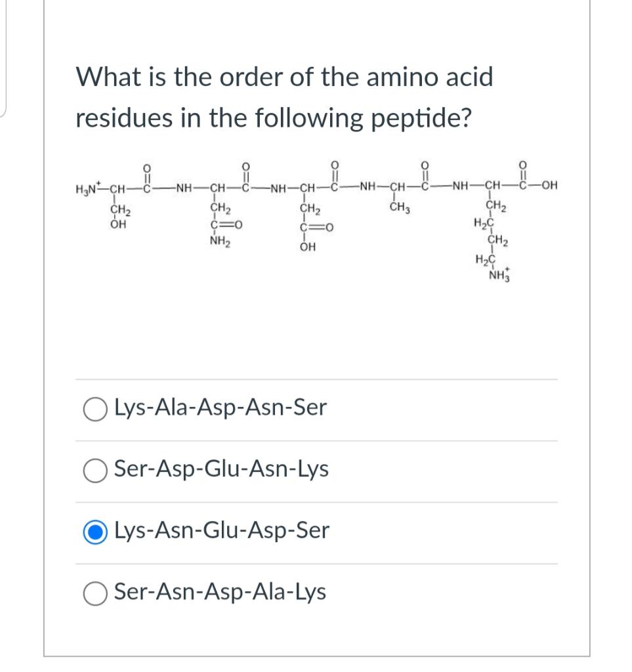Viewport: 632px width, 672px height.
Task: Click the NH3+ group on the lysine side chain
Action: [499, 275]
